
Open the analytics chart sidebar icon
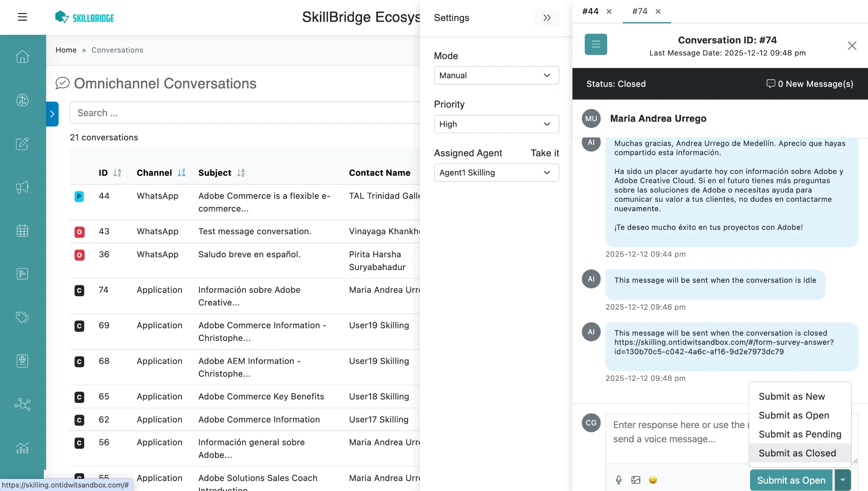[23, 448]
